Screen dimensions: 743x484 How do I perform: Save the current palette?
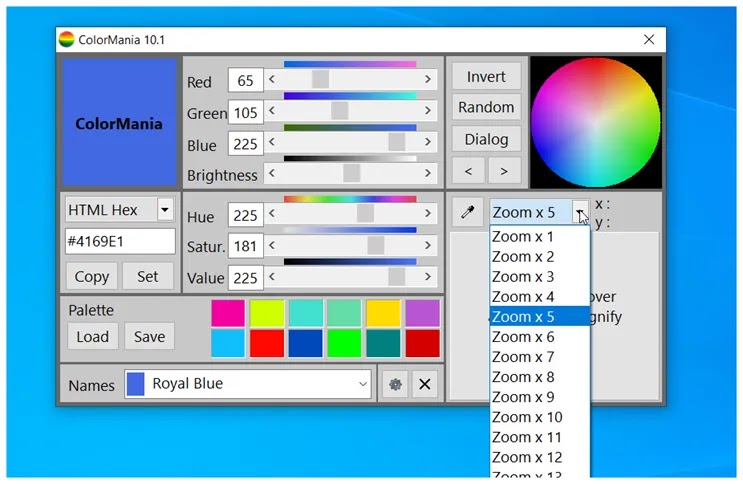150,337
